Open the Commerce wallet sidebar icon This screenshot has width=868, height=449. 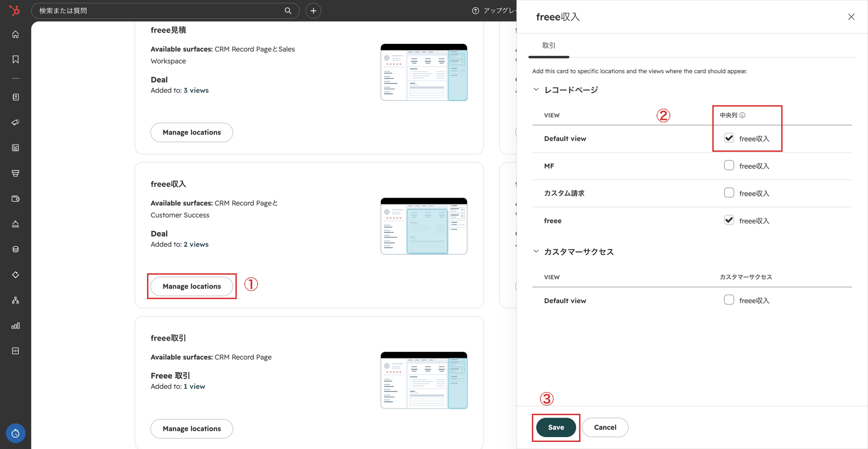[15, 198]
